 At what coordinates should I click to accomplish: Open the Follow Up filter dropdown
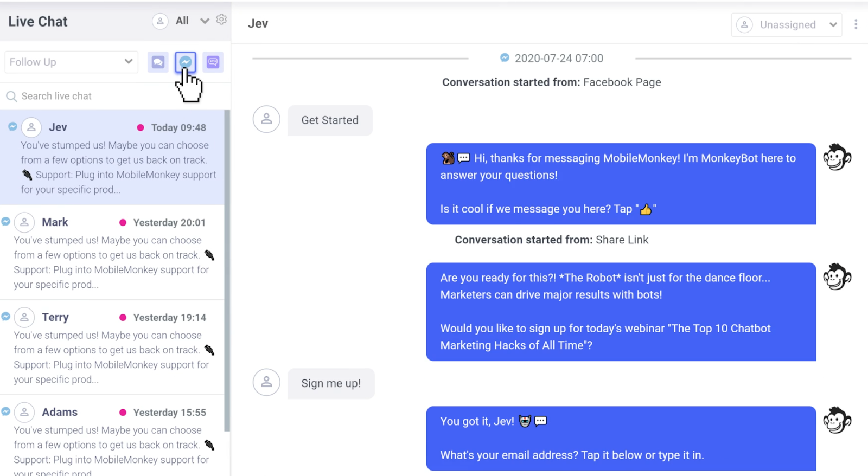[71, 62]
